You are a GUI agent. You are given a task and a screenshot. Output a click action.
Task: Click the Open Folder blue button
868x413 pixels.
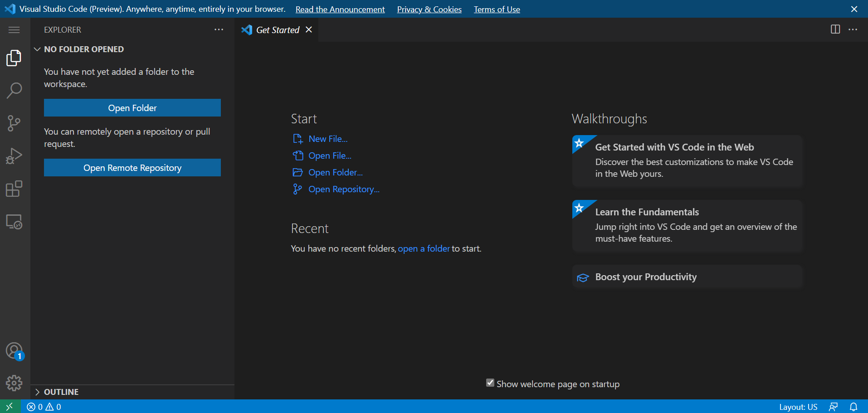pyautogui.click(x=132, y=108)
